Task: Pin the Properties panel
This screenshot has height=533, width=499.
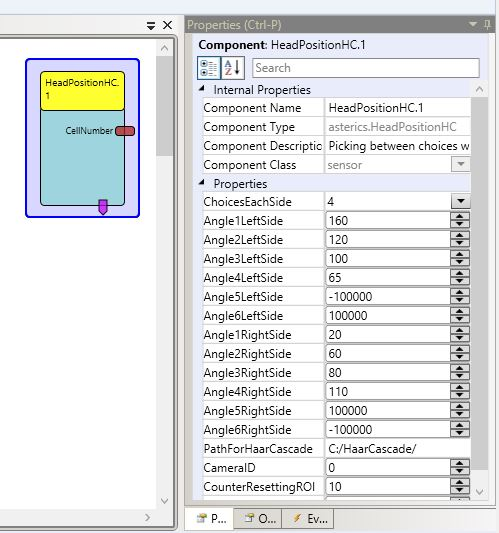Action: click(487, 24)
